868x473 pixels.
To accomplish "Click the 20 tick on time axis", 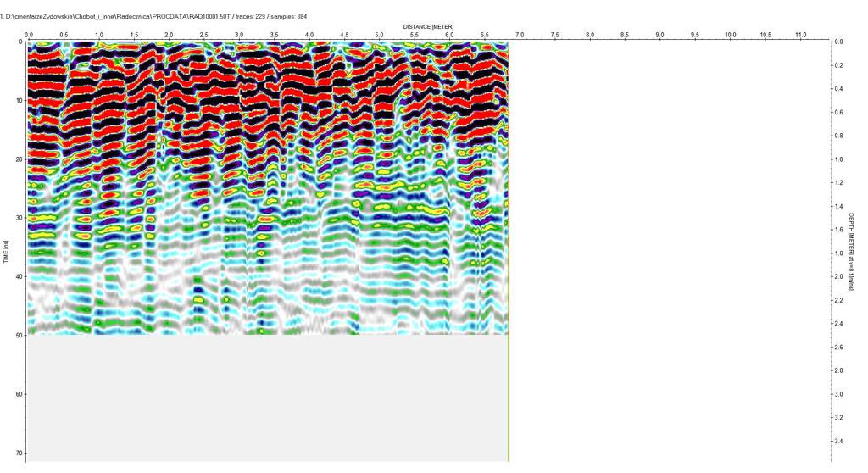I will (x=19, y=159).
